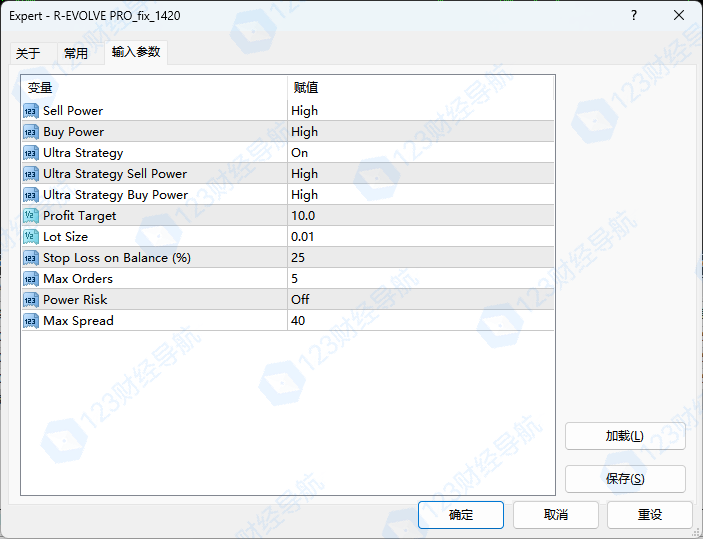Close the Expert dialog window
This screenshot has width=703, height=539.
[x=679, y=15]
